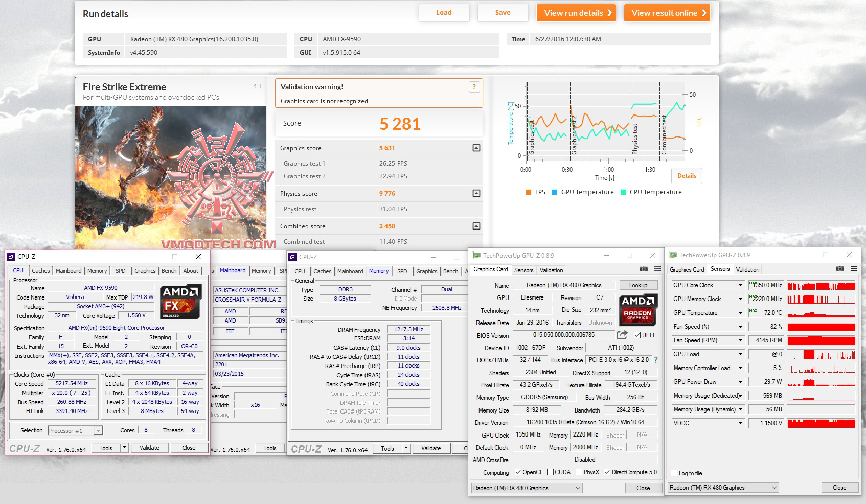
Task: Click the Bus Interface question mark icon
Action: point(656,360)
